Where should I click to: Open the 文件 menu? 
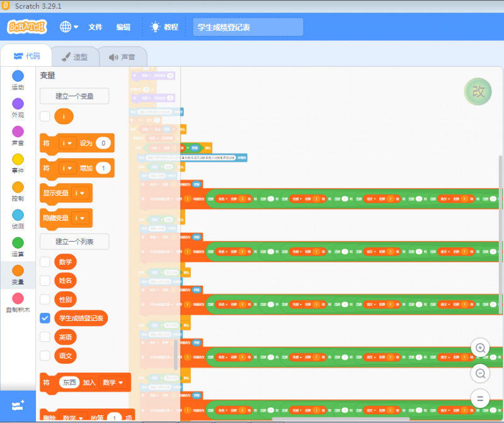tap(96, 27)
